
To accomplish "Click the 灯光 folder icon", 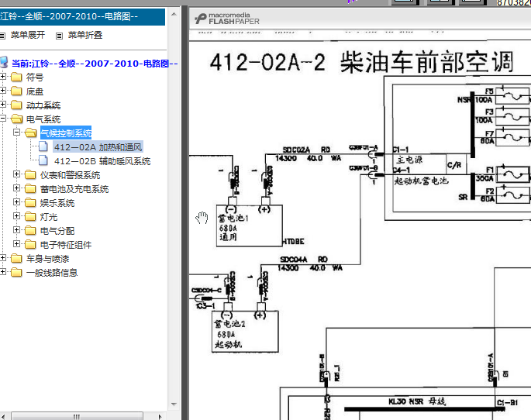I will click(x=30, y=216).
